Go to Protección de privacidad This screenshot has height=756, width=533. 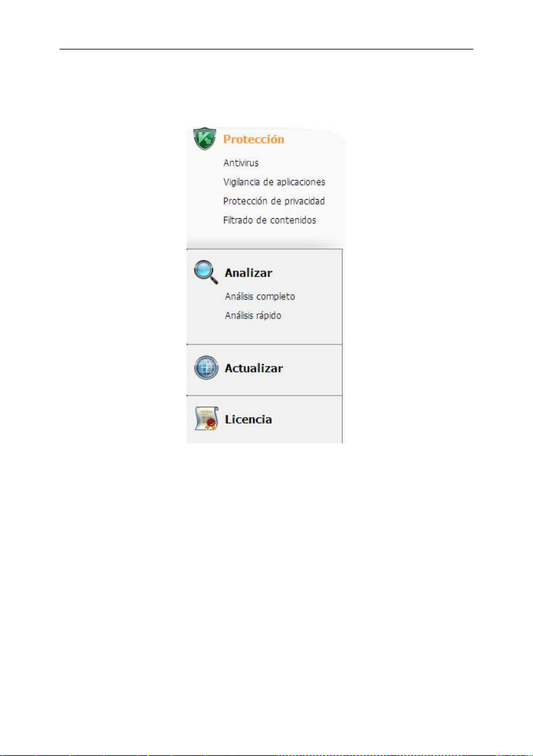[x=273, y=201]
